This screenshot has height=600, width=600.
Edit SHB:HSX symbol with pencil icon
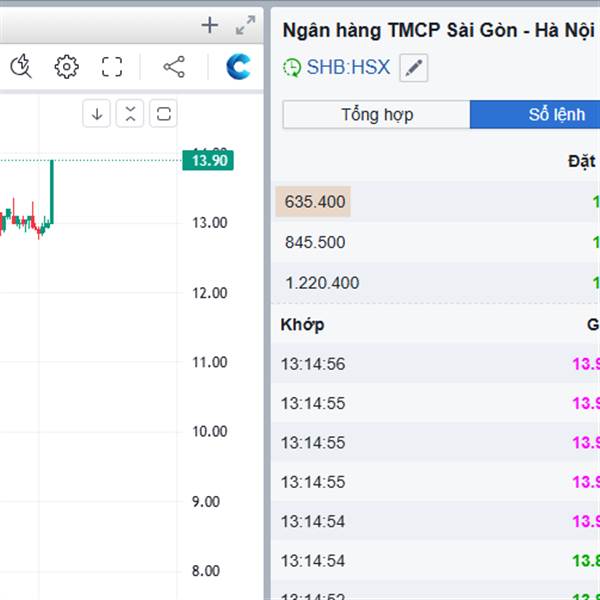click(414, 68)
